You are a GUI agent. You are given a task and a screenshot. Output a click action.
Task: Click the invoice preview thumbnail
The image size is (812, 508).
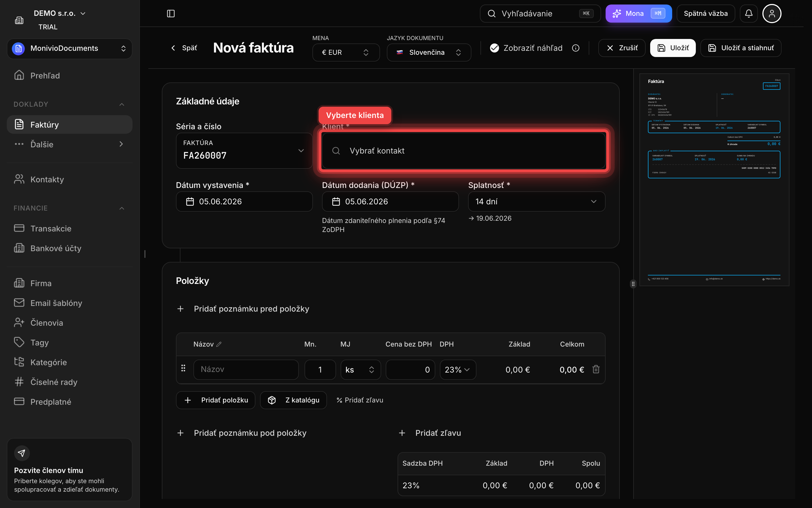click(714, 180)
